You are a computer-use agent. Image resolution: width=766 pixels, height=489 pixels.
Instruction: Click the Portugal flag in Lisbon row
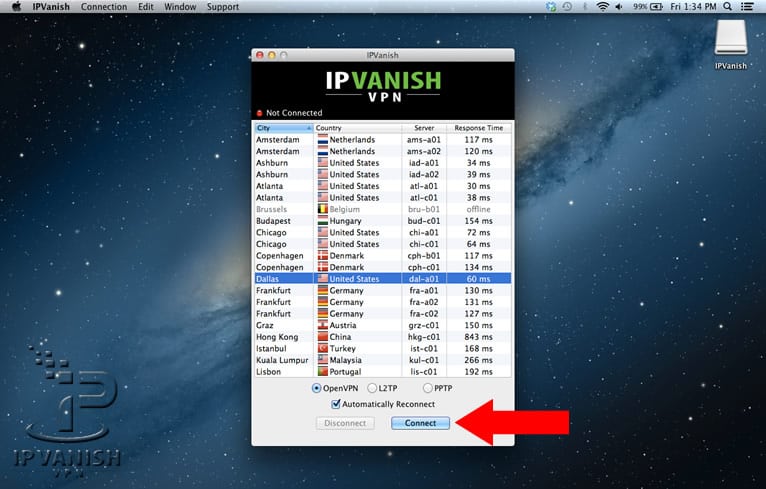tap(322, 372)
